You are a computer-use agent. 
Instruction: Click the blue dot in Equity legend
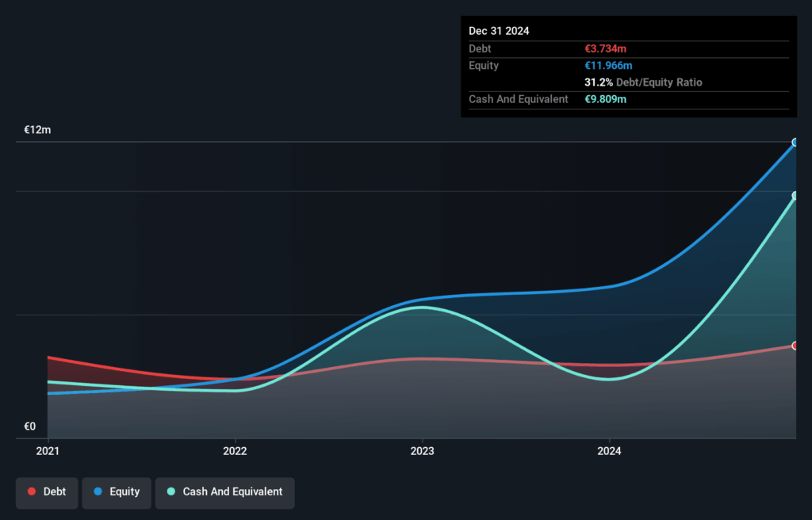pyautogui.click(x=98, y=492)
